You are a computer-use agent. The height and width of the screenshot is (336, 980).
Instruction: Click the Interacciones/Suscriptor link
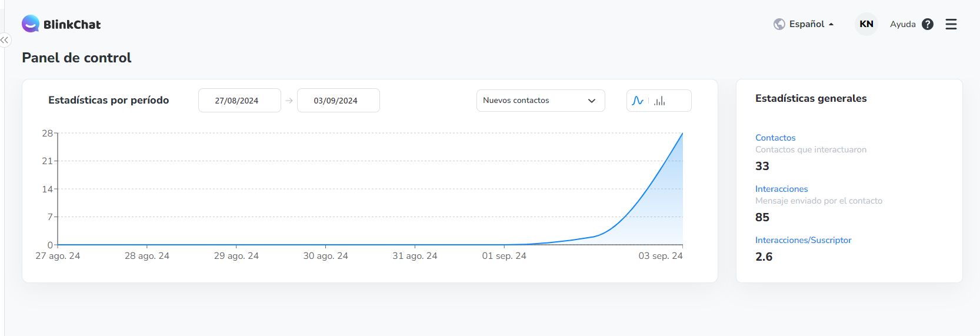click(803, 240)
